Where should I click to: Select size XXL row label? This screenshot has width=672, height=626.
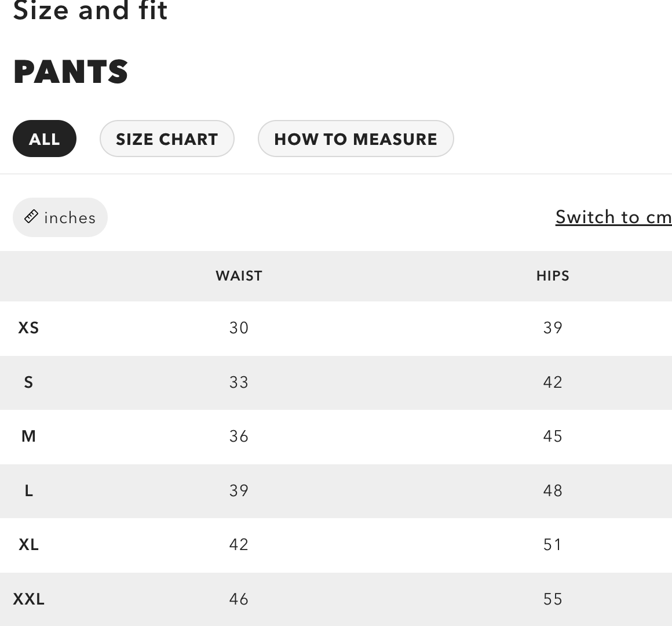pyautogui.click(x=28, y=599)
